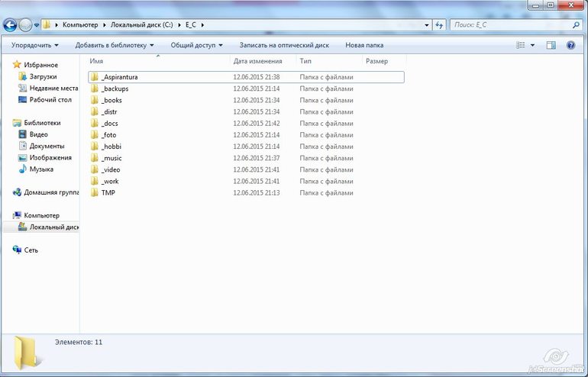Select Домашняя группа in the navigation pane
Image resolution: width=588 pixels, height=377 pixels.
[51, 192]
